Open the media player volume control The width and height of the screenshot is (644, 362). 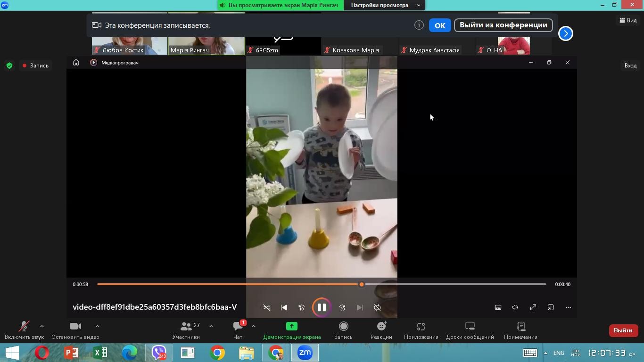pos(515,307)
